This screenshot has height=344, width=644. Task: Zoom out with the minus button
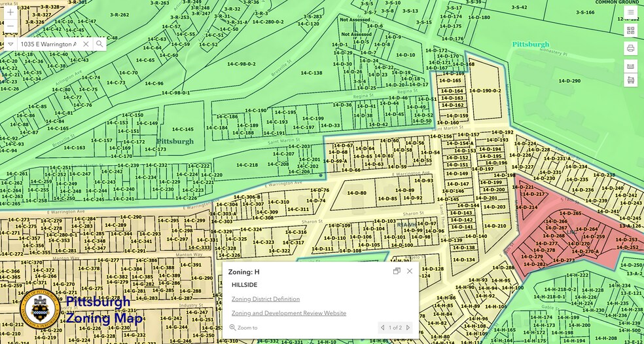[10, 26]
